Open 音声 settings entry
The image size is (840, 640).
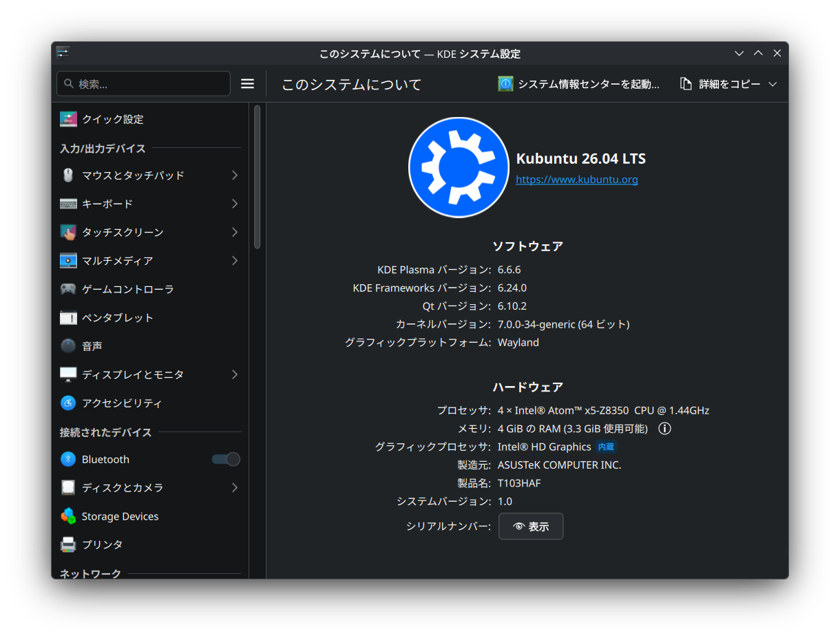[150, 346]
